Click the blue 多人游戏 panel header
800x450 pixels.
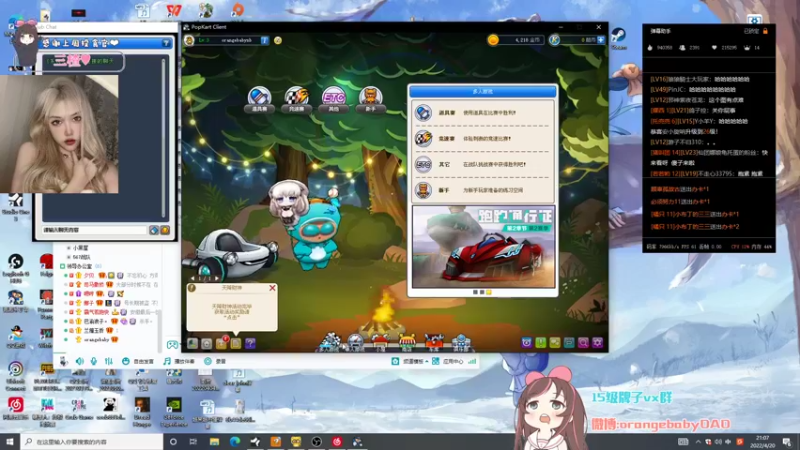click(483, 91)
